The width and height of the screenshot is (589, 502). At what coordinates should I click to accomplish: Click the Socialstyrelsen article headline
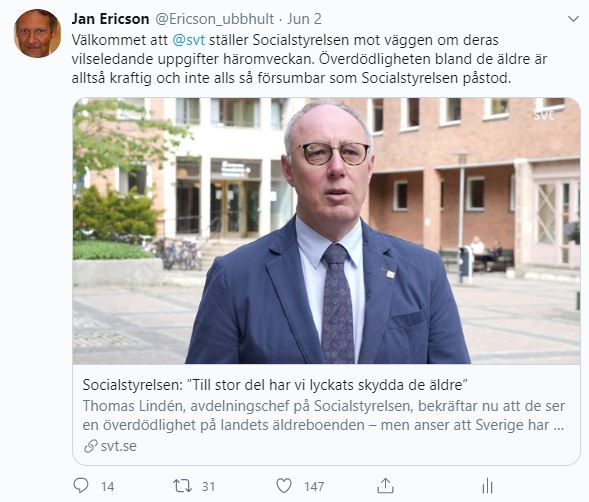click(x=275, y=385)
